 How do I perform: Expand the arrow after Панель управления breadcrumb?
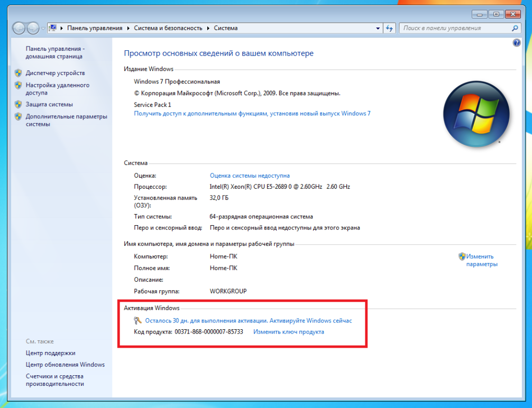[x=127, y=28]
